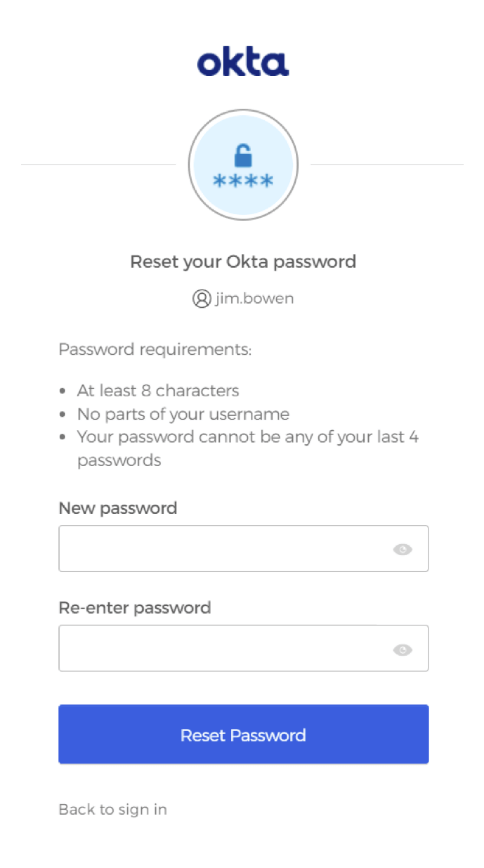Show the New password using eye icon
484x868 pixels.
coord(403,549)
